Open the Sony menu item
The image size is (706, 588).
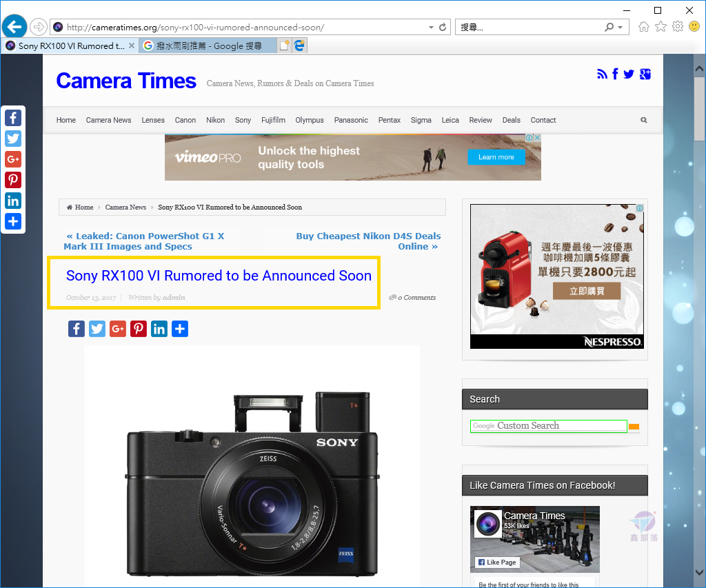point(243,120)
